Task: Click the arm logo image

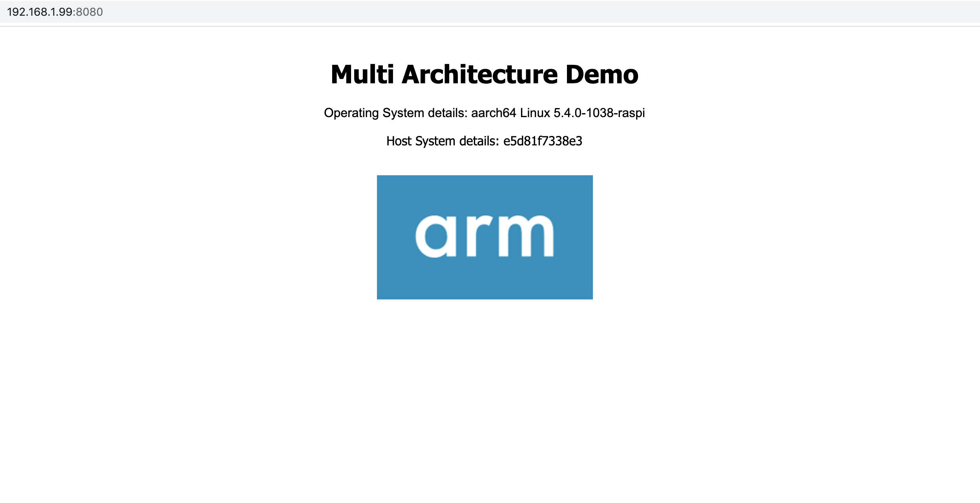Action: [x=485, y=237]
